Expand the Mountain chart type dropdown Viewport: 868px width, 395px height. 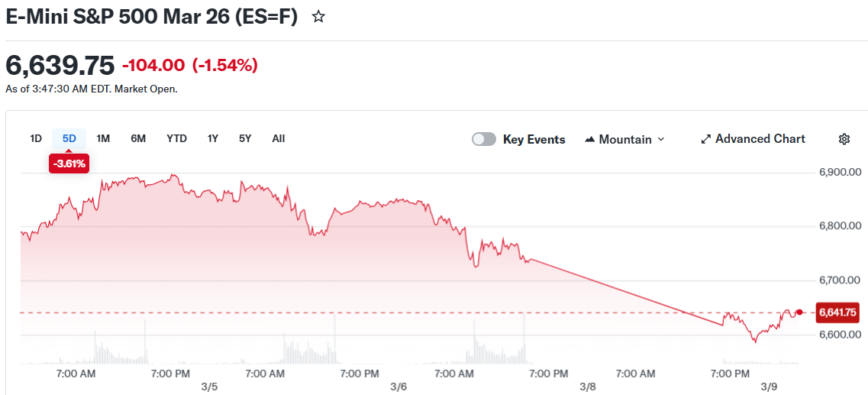pos(661,139)
